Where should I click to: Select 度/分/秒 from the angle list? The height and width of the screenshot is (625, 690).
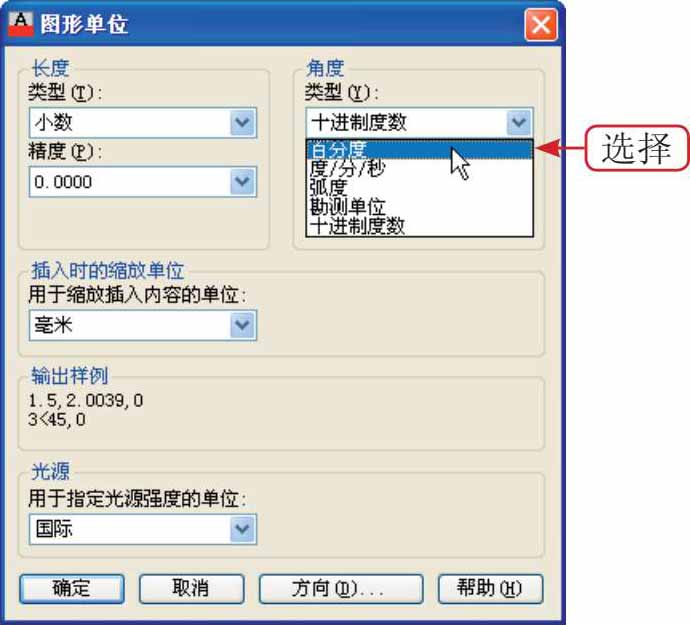[419, 168]
